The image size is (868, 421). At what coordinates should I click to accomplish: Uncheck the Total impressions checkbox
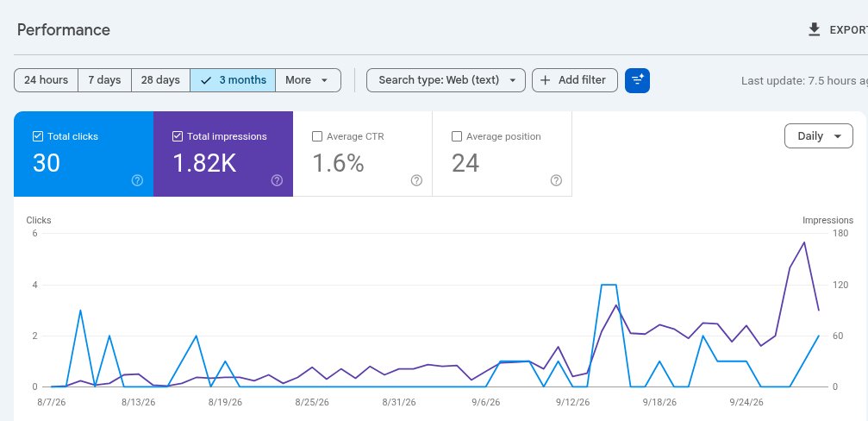[178, 136]
